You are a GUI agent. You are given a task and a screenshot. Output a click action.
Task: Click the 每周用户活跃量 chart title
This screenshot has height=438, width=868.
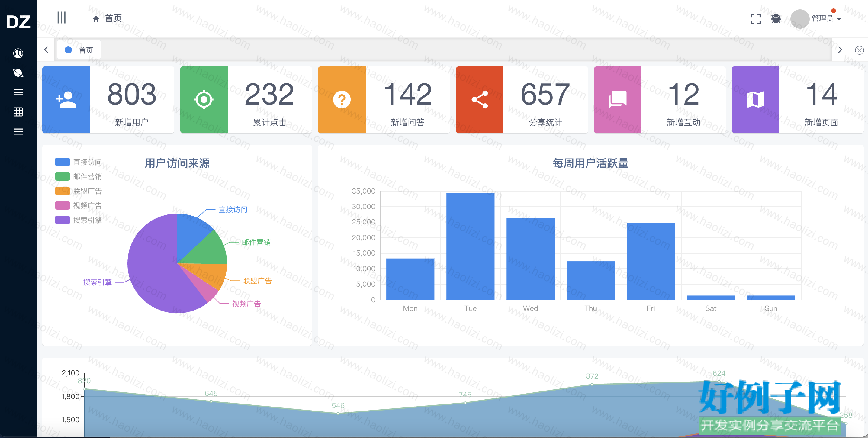point(591,163)
